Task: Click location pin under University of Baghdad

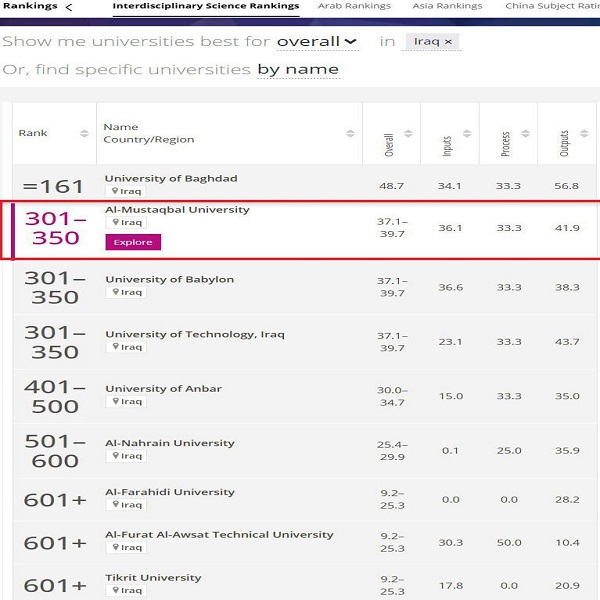Action: click(114, 191)
